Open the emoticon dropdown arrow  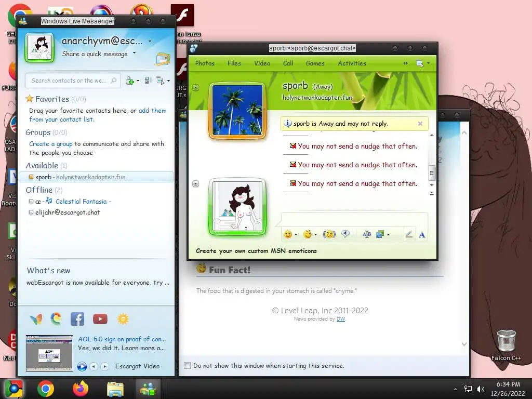296,234
